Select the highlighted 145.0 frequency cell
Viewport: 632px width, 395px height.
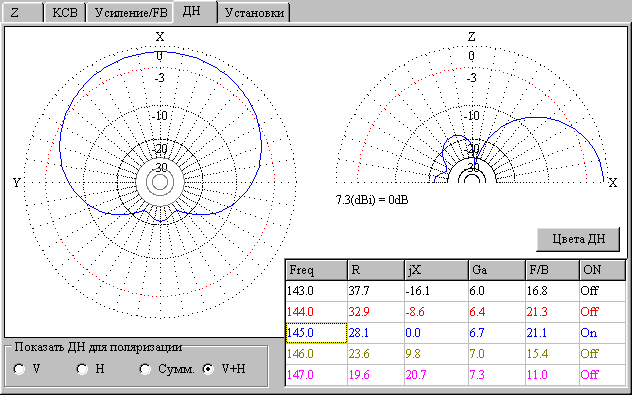pos(316,333)
